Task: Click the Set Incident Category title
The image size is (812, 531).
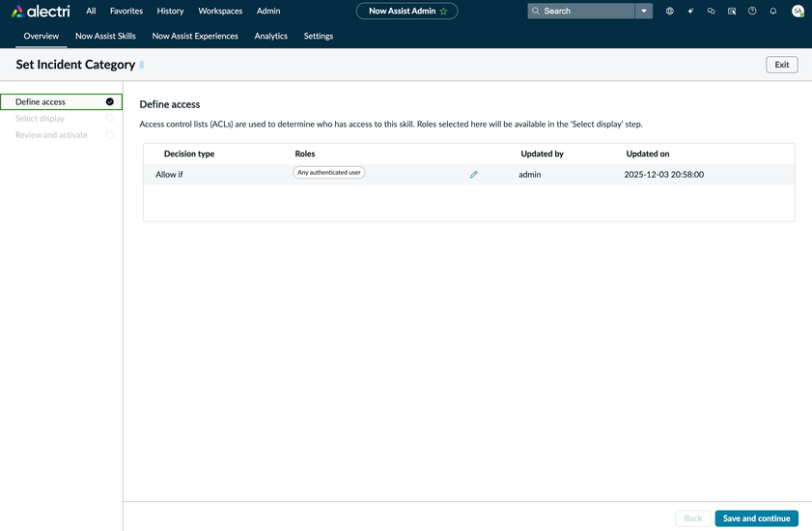Action: (x=75, y=65)
